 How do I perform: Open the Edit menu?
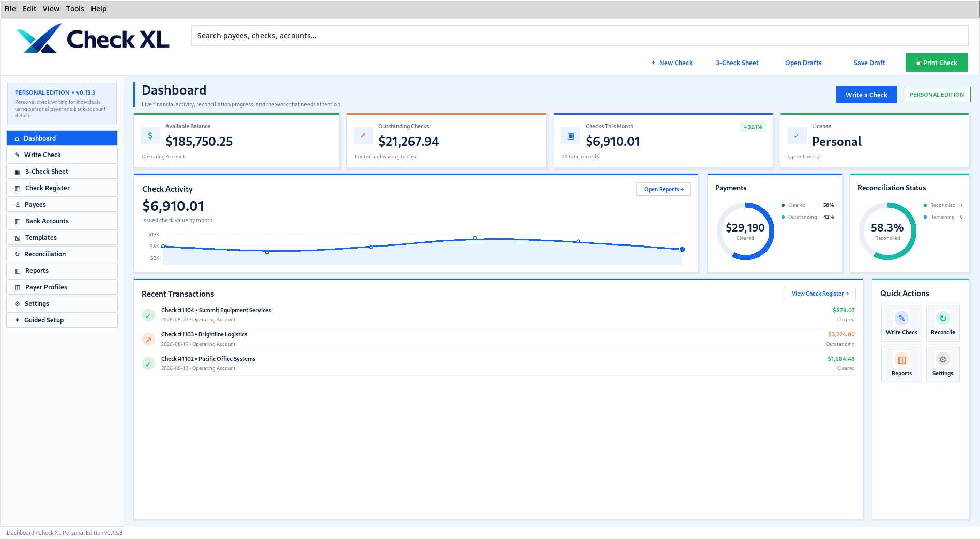point(29,9)
